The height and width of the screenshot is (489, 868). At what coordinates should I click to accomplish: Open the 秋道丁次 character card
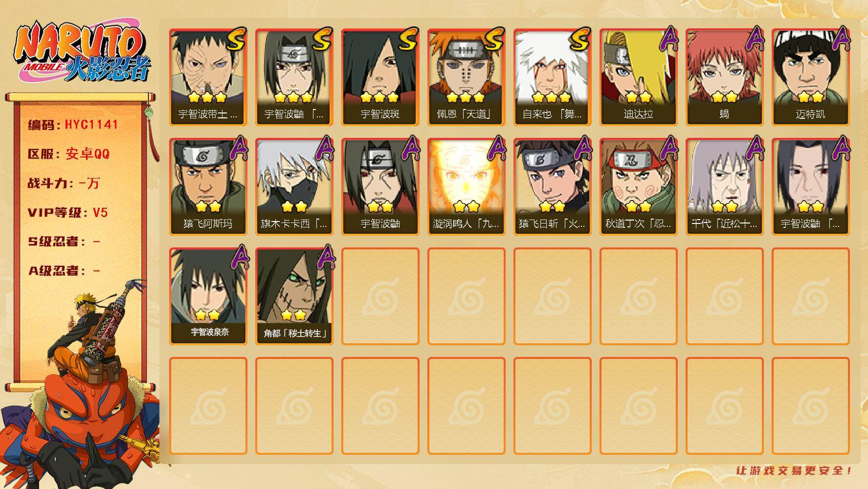click(x=638, y=187)
